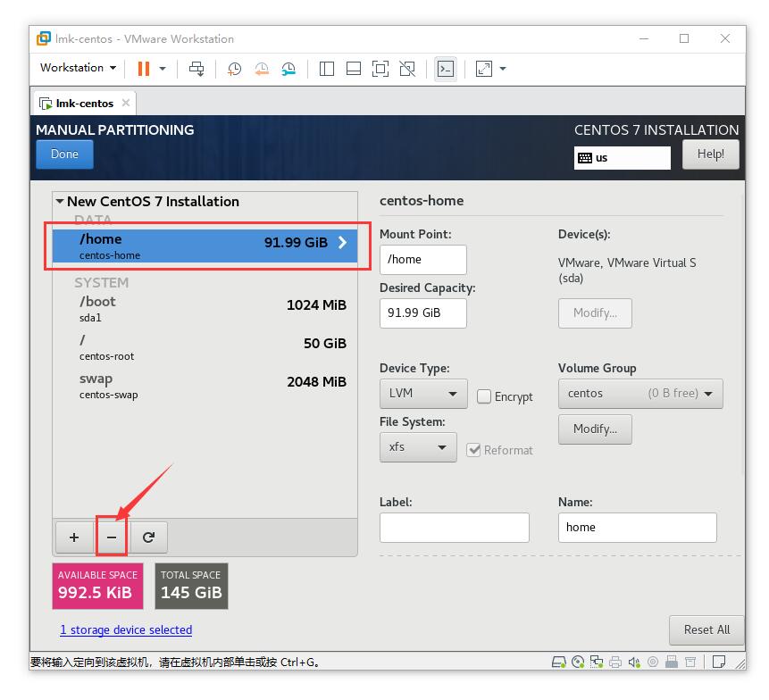Screen dimensions: 769x700
Task: Toggle the library sidebar view
Action: point(327,69)
